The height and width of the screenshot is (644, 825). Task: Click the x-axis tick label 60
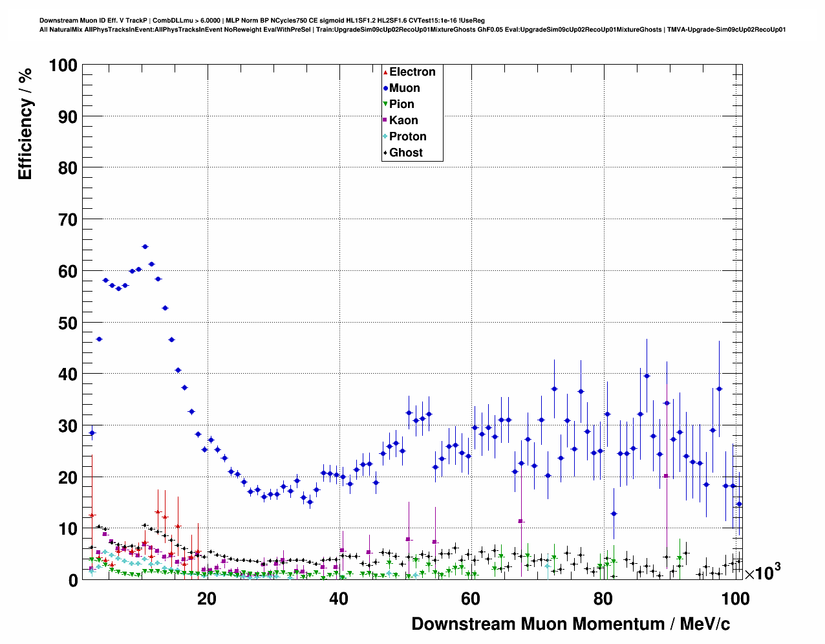471,599
